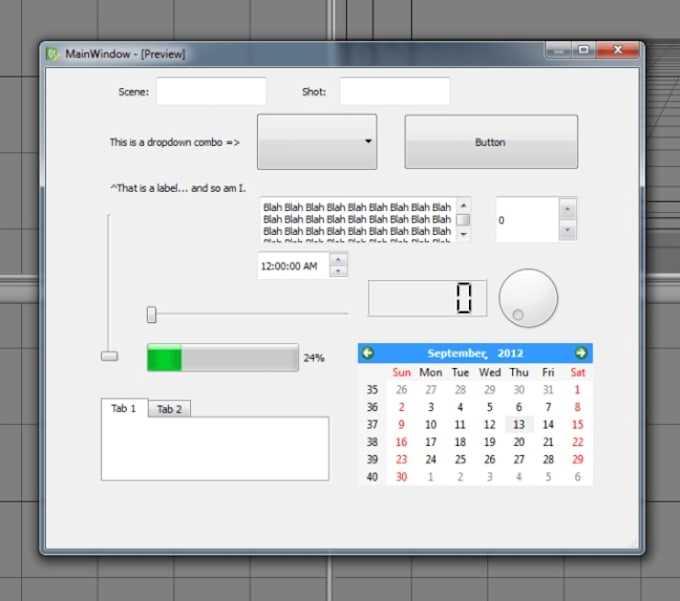The height and width of the screenshot is (601, 680).
Task: Click the Sun column header in calendar
Action: tap(401, 372)
